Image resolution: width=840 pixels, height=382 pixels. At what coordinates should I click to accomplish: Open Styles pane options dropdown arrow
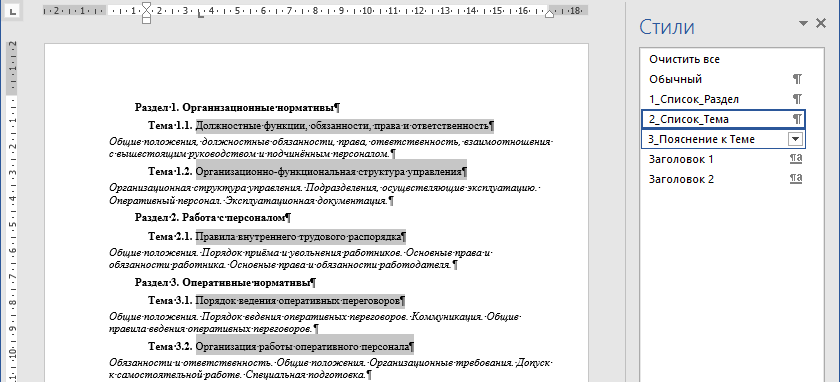[802, 23]
